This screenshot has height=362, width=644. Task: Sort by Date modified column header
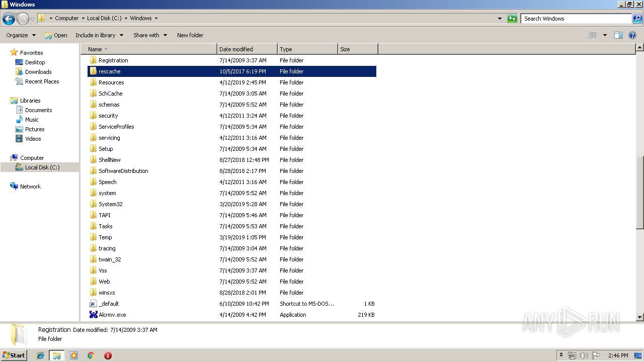(247, 49)
